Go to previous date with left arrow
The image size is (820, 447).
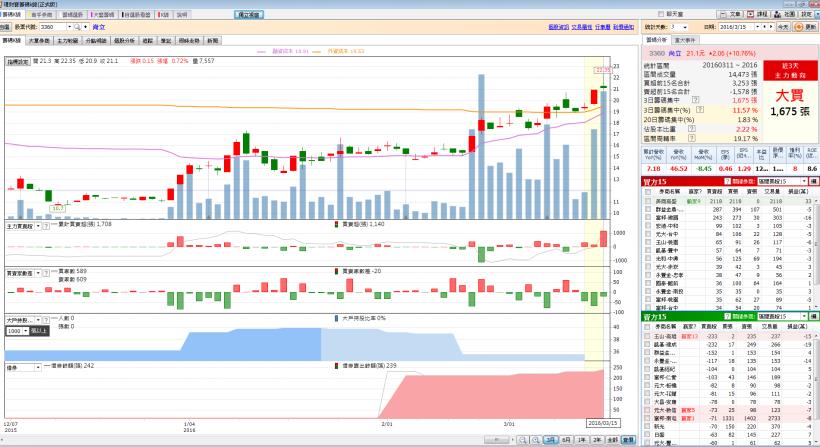point(764,27)
